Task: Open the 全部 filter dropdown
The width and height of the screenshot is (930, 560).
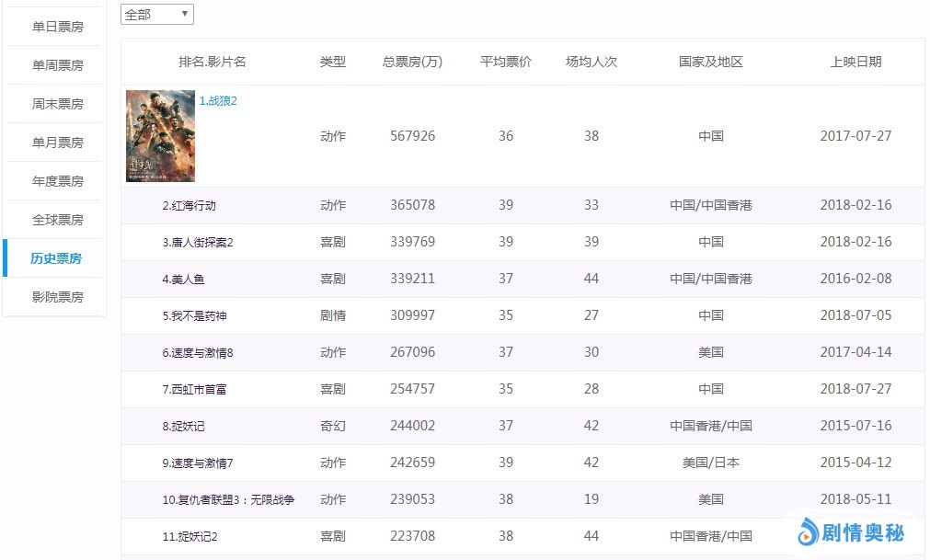Action: [x=156, y=15]
